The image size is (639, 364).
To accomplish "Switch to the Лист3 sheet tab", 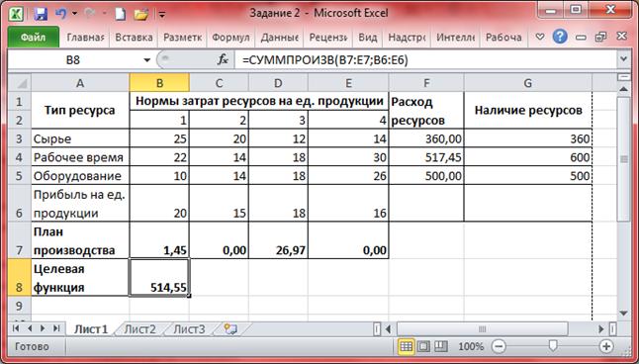I will (x=189, y=329).
